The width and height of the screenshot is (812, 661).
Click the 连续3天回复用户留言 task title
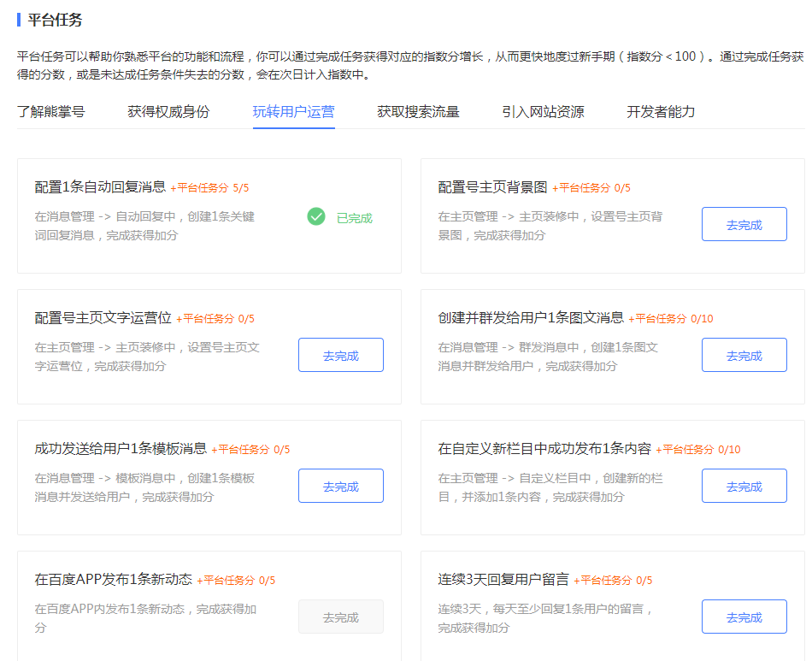point(504,581)
